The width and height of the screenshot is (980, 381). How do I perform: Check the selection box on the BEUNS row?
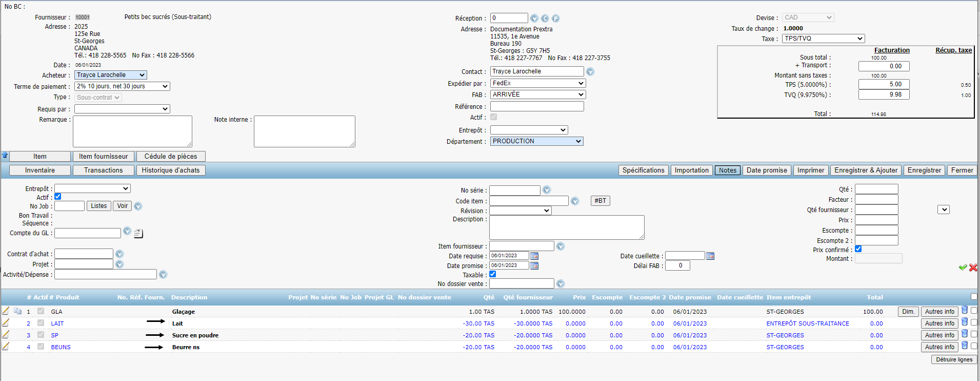coord(974,346)
